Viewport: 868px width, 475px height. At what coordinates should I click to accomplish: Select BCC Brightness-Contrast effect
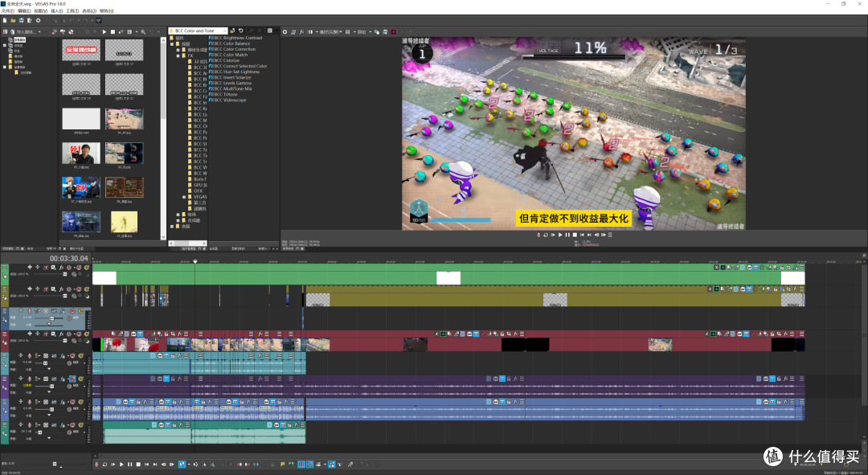click(x=235, y=38)
